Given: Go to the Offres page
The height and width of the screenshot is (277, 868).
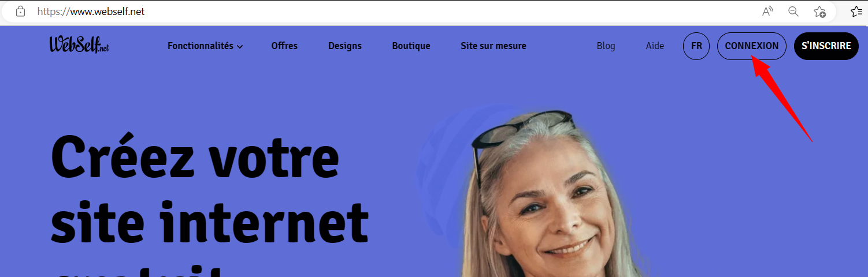Looking at the screenshot, I should click(x=284, y=46).
